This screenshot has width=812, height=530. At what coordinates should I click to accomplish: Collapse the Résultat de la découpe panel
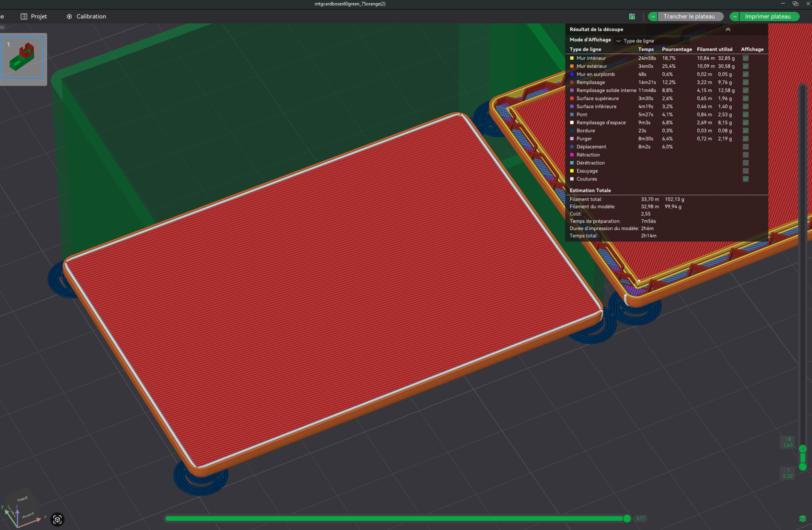(x=728, y=29)
